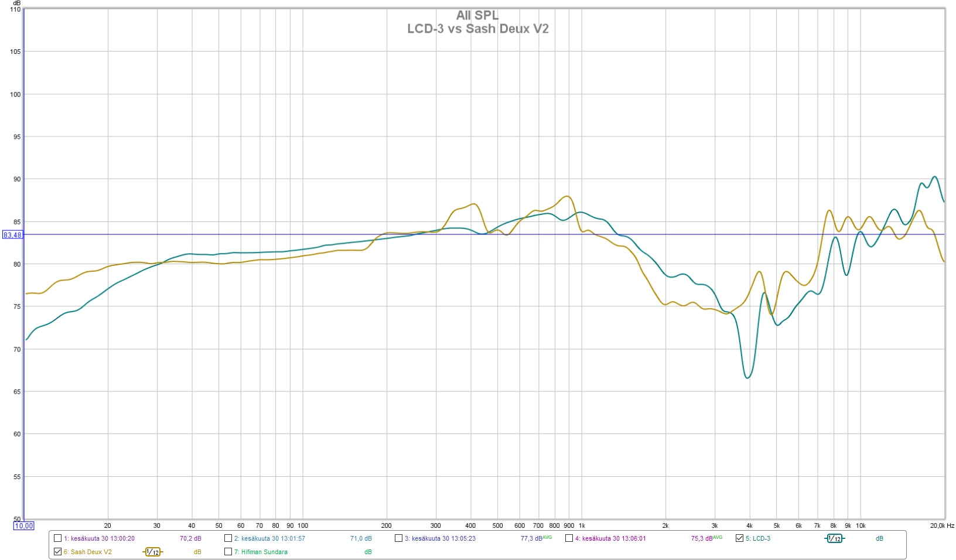The height and width of the screenshot is (560, 956).
Task: Enable the 7: Hifiman Sundara trace checkbox
Action: pyautogui.click(x=228, y=552)
